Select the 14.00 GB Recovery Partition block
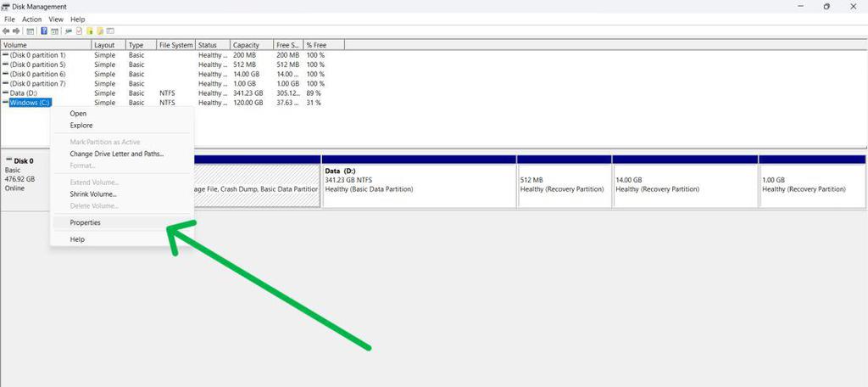Screen dimensions: 868x387 [x=685, y=186]
